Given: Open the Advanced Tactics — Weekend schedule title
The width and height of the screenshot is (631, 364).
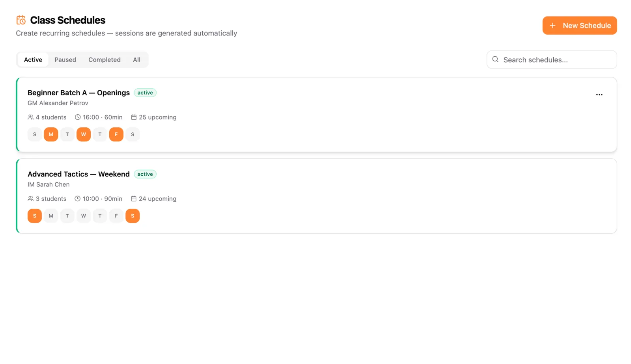Looking at the screenshot, I should click(x=78, y=174).
